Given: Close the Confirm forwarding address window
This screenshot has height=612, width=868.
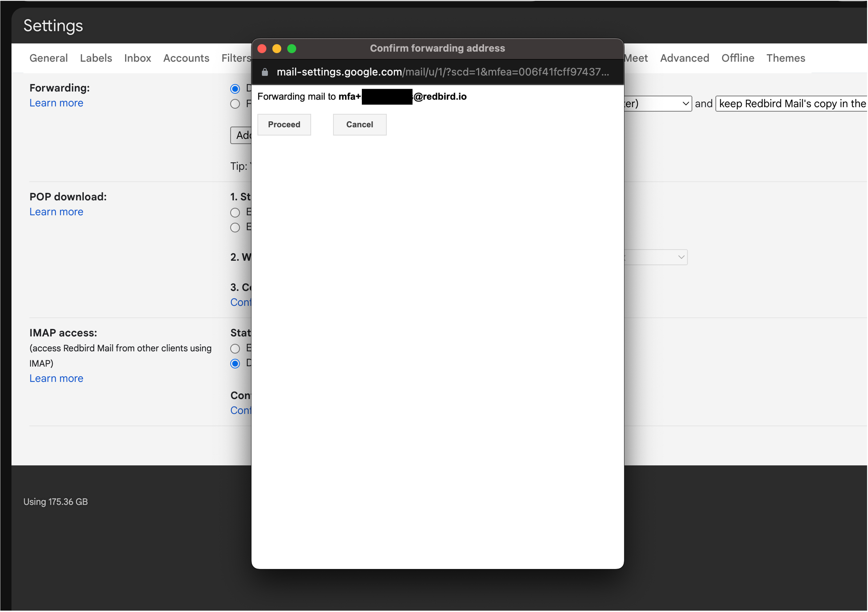Looking at the screenshot, I should coord(262,49).
